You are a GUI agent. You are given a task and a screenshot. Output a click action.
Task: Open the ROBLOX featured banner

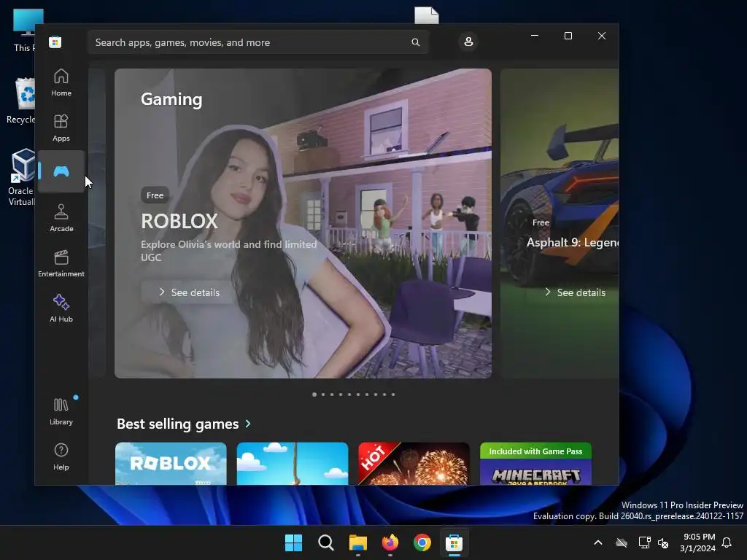[x=303, y=223]
